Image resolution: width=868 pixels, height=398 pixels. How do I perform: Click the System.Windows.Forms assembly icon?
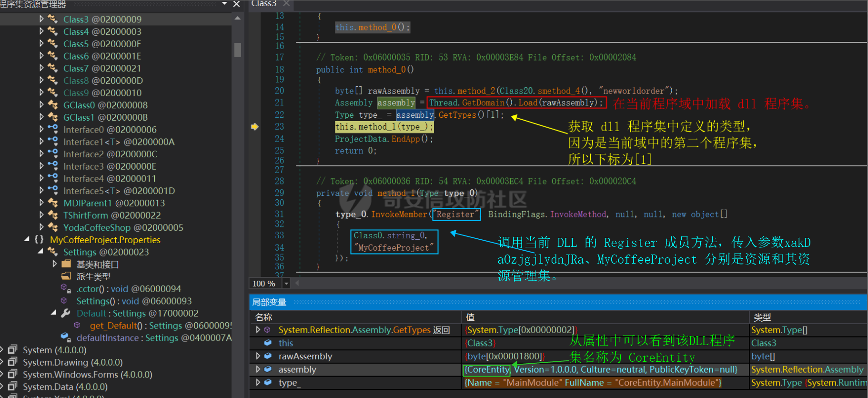tap(13, 374)
